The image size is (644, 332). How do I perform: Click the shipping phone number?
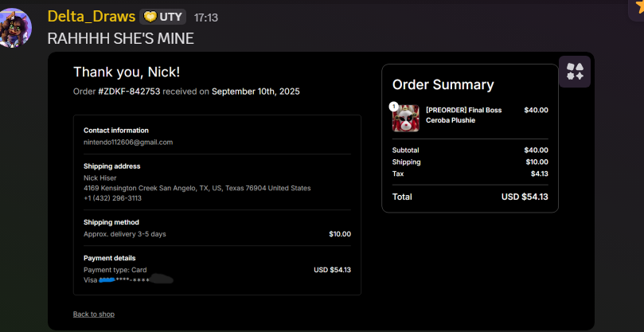click(x=112, y=197)
